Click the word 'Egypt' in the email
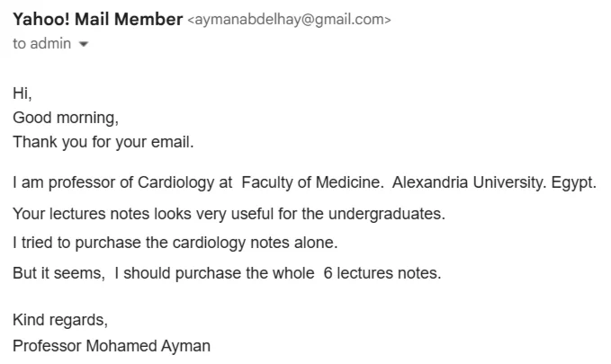611x364 pixels. point(571,182)
